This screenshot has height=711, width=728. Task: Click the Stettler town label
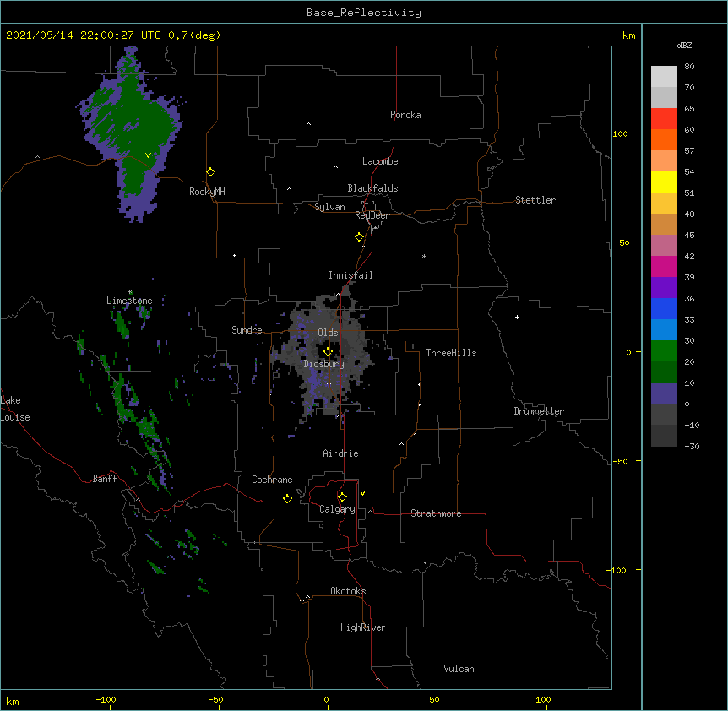click(535, 200)
